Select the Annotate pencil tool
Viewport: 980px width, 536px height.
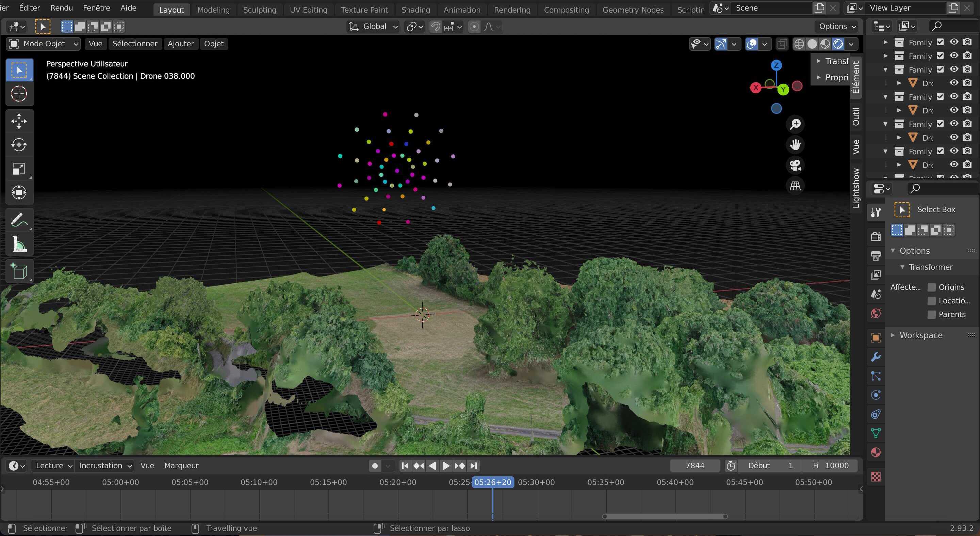click(x=19, y=220)
